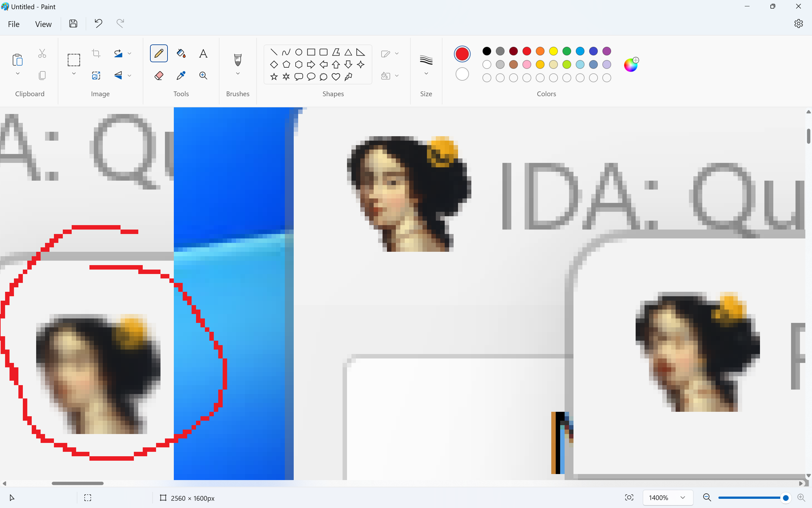Select the Color picker eyedropper tool
The height and width of the screenshot is (508, 812).
pyautogui.click(x=181, y=76)
